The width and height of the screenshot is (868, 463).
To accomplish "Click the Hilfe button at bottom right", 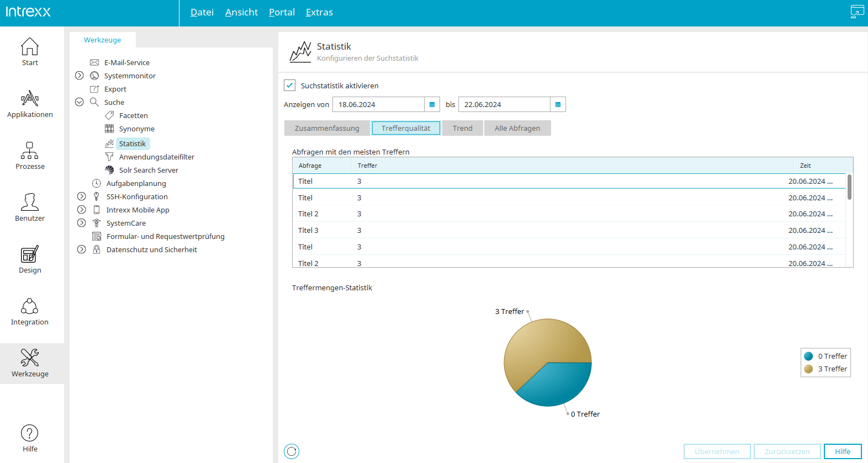I will [x=843, y=451].
